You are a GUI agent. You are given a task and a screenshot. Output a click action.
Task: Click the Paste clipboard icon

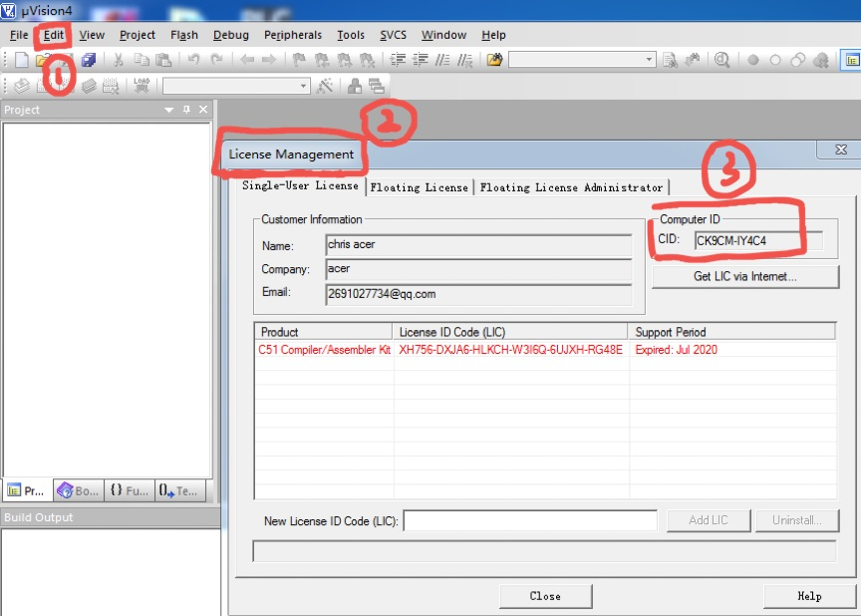[163, 59]
